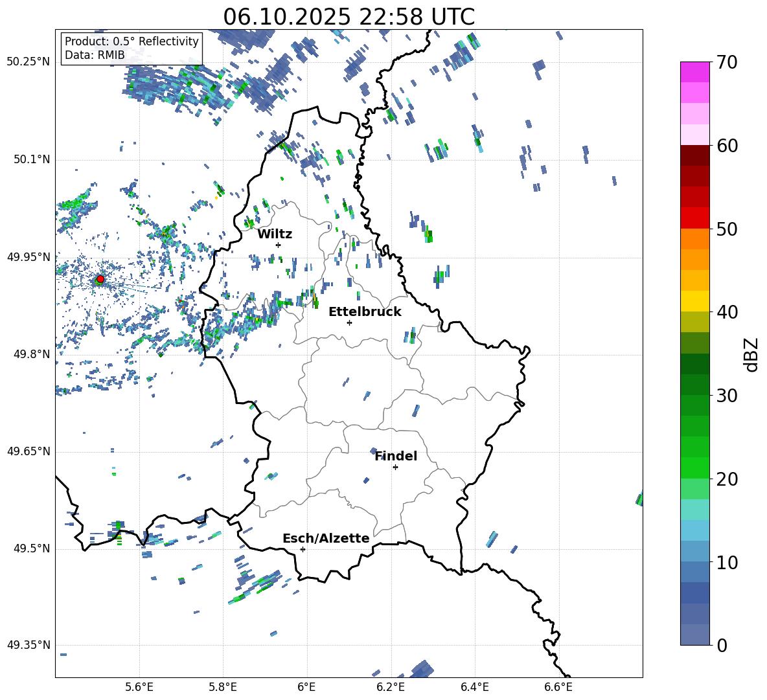The height and width of the screenshot is (700, 767).
Task: Click the 6.6°E longitude label
Action: 558,687
